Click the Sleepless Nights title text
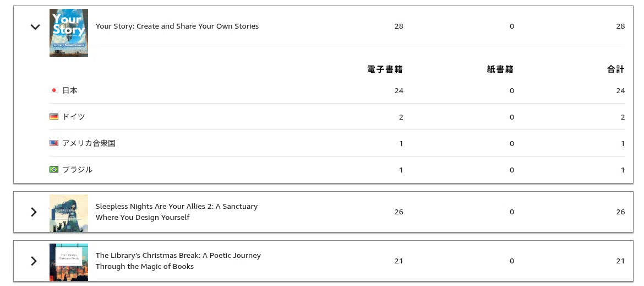Screen dimensions: 644x286 [177, 212]
